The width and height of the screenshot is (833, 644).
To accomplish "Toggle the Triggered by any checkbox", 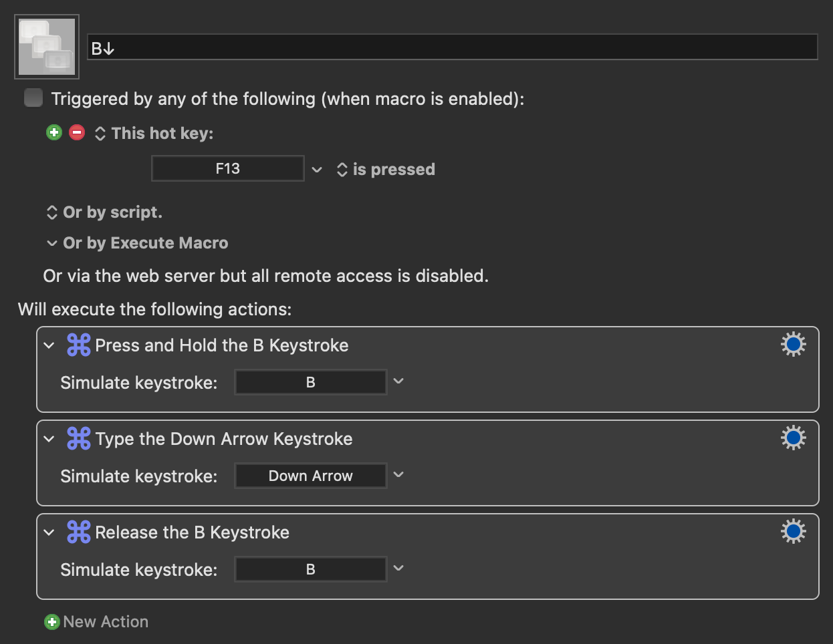I will (x=33, y=98).
